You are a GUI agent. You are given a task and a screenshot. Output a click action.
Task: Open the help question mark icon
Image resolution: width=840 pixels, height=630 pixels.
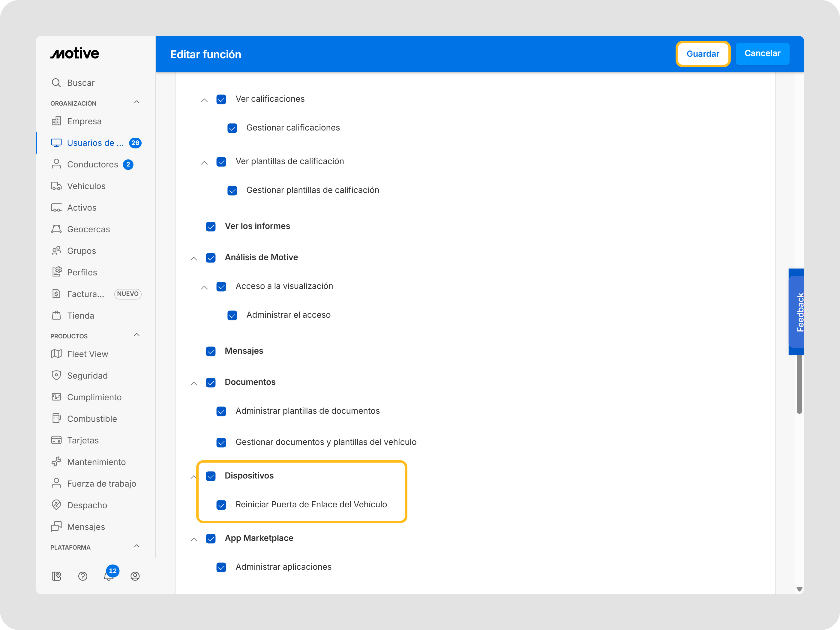tap(83, 577)
